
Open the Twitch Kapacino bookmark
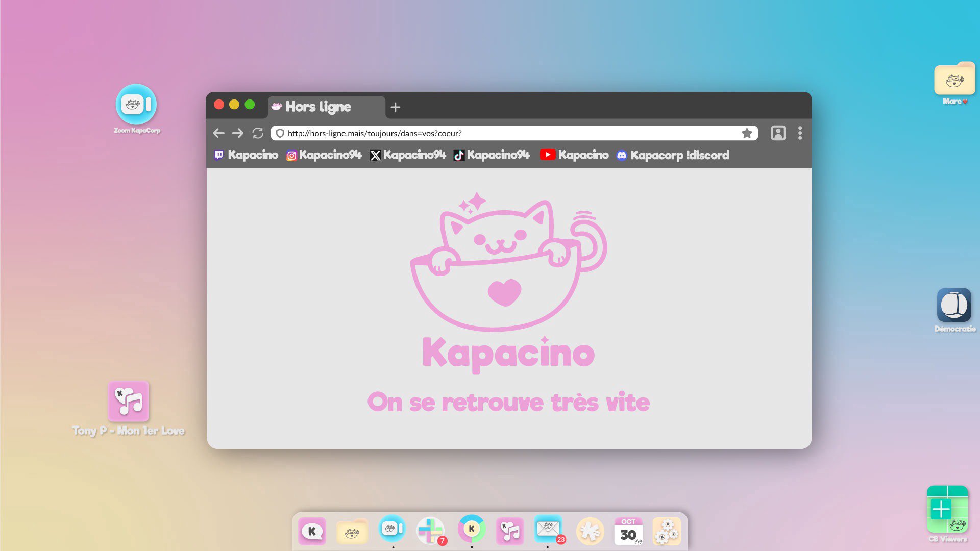247,155
